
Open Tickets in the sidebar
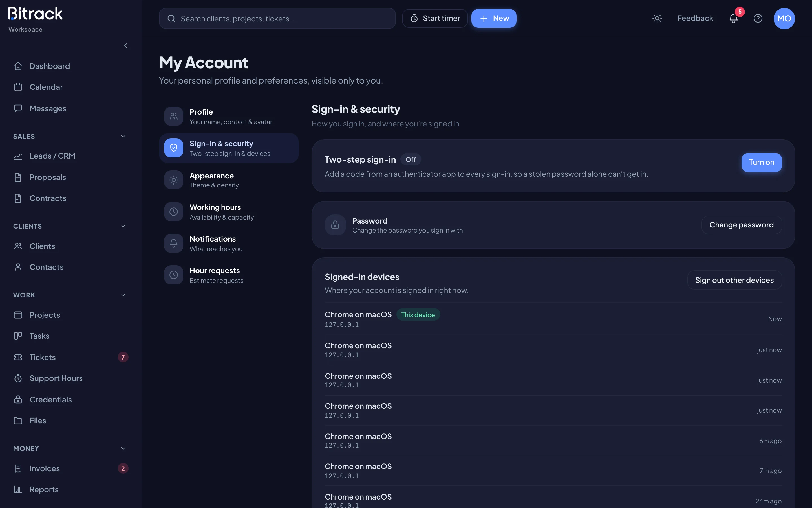(x=71, y=357)
